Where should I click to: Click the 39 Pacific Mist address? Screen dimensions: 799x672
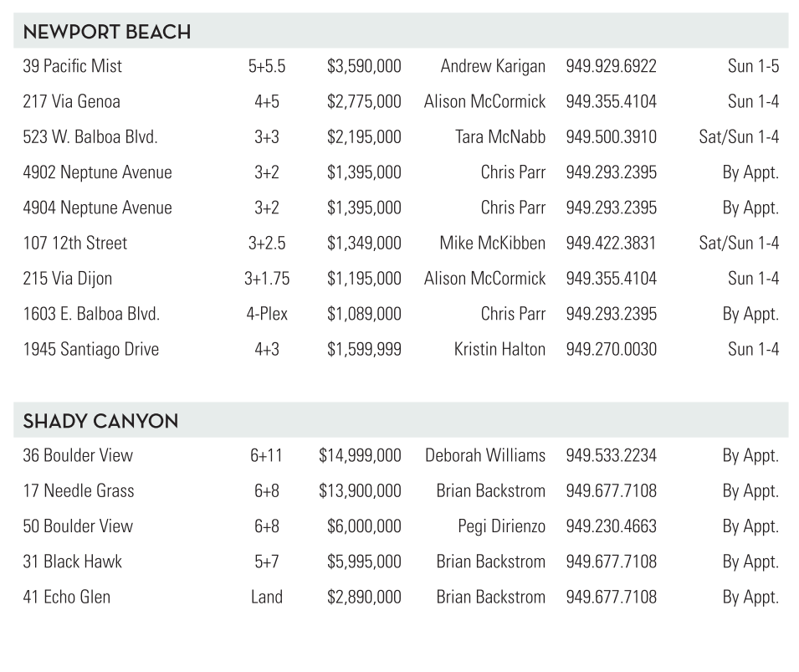click(x=72, y=66)
